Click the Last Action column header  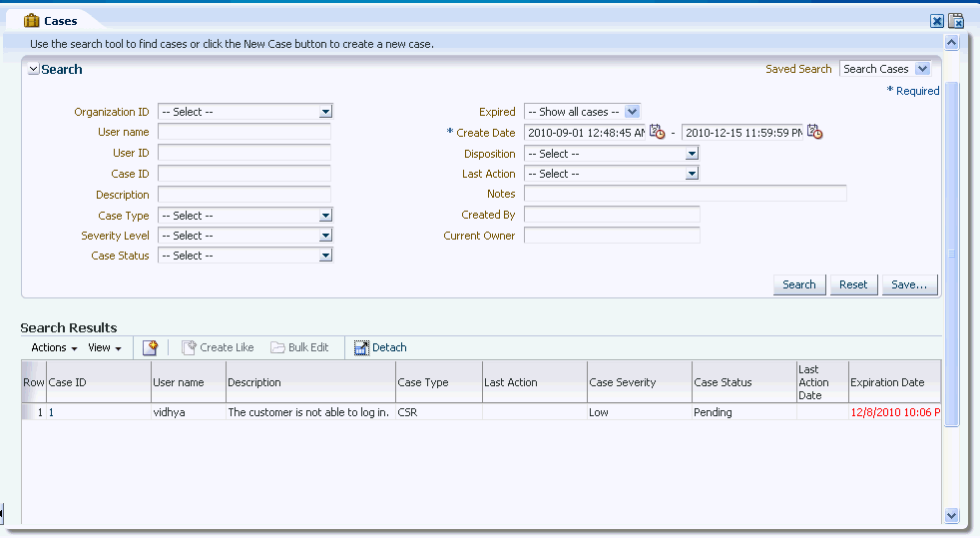pos(534,382)
